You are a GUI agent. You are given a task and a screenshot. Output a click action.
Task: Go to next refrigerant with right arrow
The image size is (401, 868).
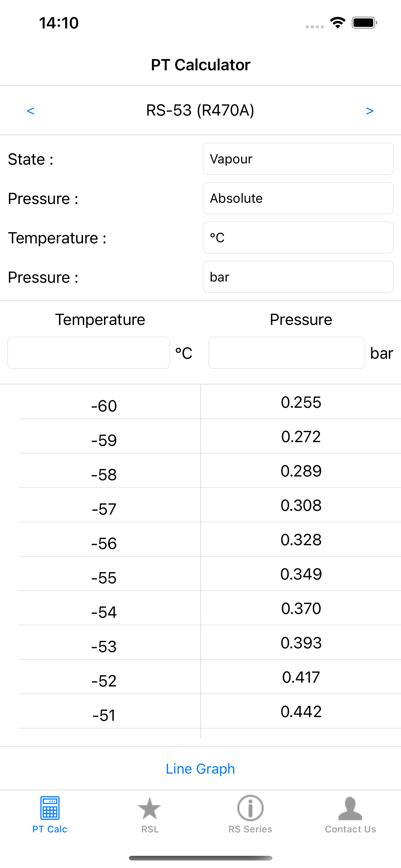(x=369, y=111)
